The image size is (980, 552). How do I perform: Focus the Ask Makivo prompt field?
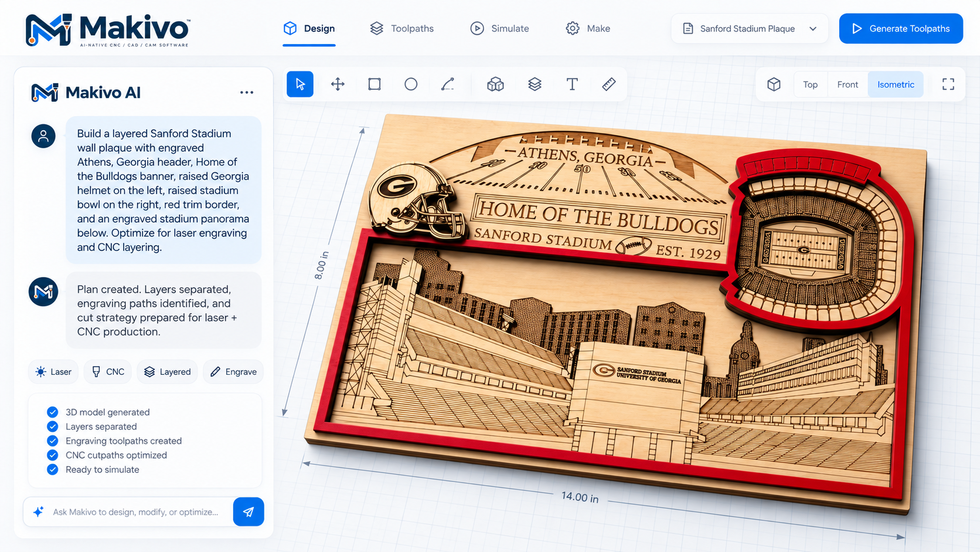click(x=135, y=512)
